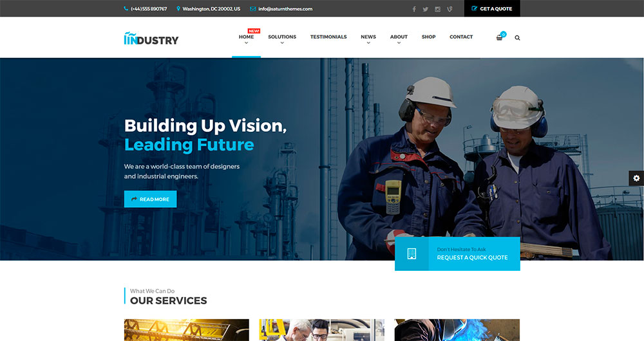Viewport: 644px width, 341px height.
Task: Open the Twitter social icon
Action: coord(426,9)
